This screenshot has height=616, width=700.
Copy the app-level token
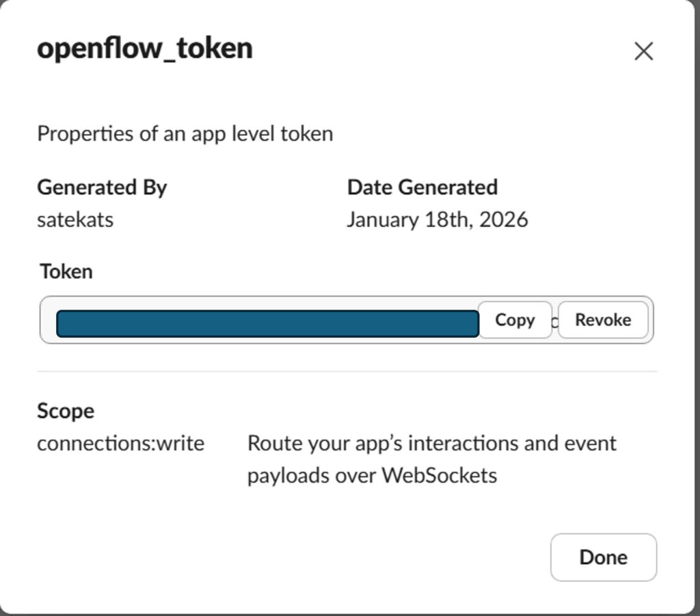514,320
